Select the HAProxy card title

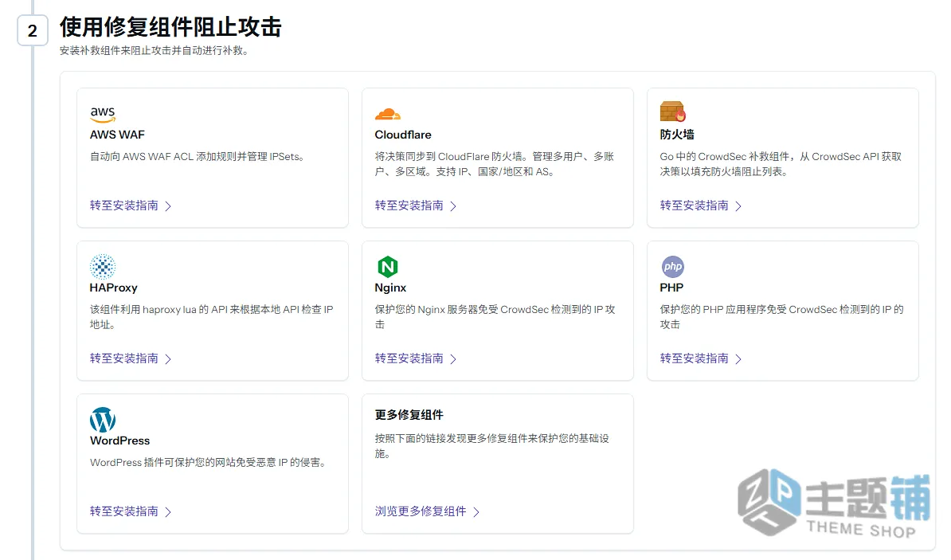pyautogui.click(x=113, y=288)
